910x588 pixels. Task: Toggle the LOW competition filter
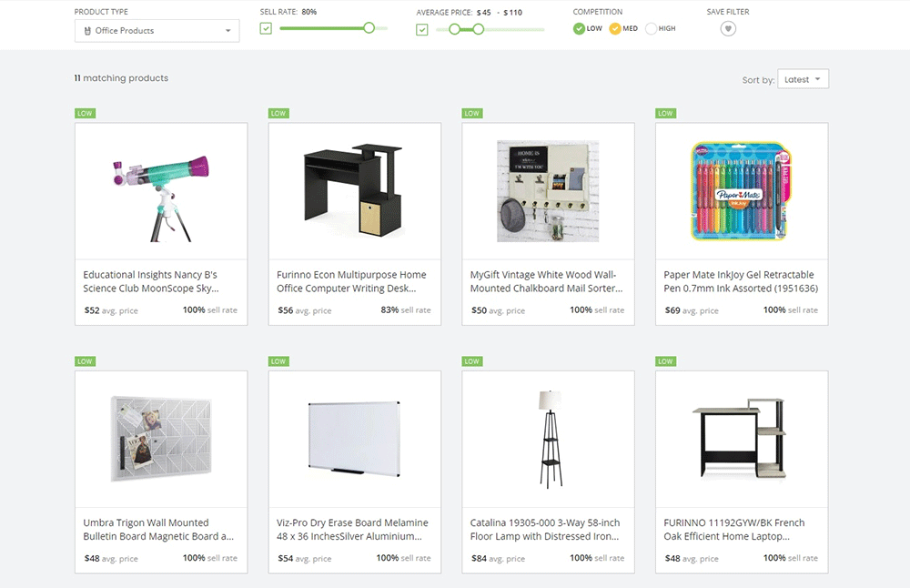coord(580,29)
